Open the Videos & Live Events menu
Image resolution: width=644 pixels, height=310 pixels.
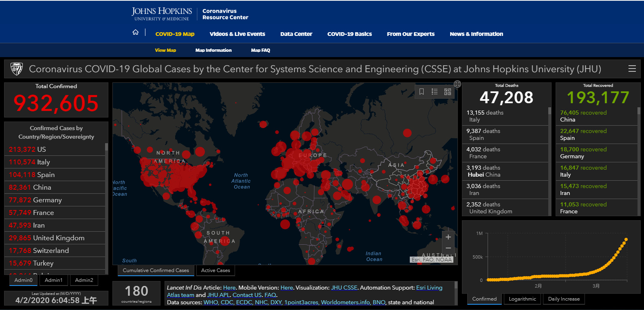pos(237,34)
